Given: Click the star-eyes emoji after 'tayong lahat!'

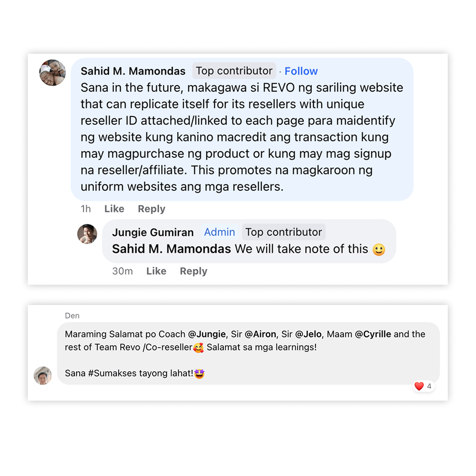Looking at the screenshot, I should tap(199, 374).
